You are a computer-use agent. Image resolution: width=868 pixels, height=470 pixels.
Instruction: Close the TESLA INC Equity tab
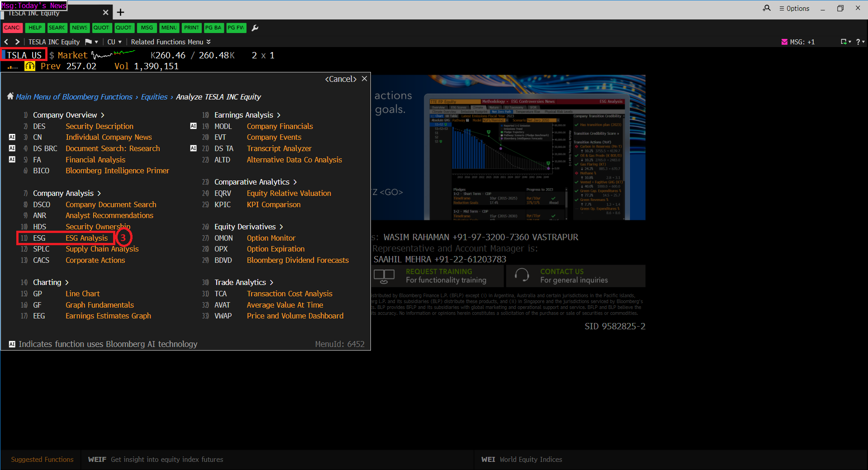tap(105, 12)
